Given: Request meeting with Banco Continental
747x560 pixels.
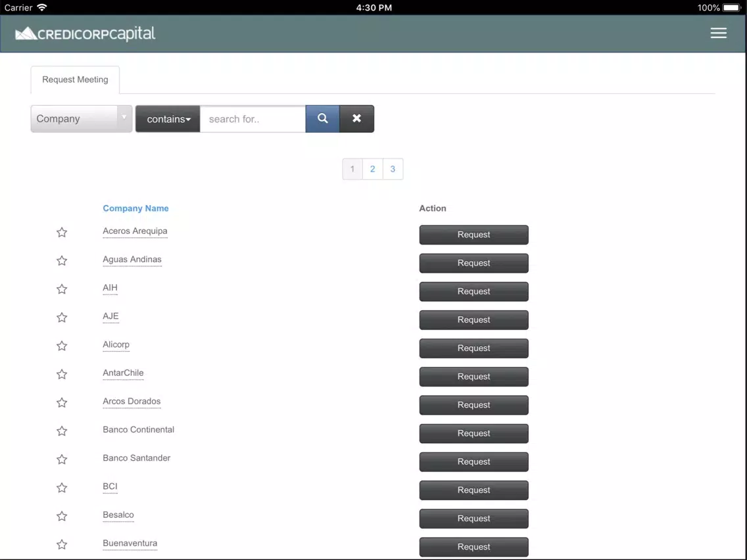Looking at the screenshot, I should 474,433.
